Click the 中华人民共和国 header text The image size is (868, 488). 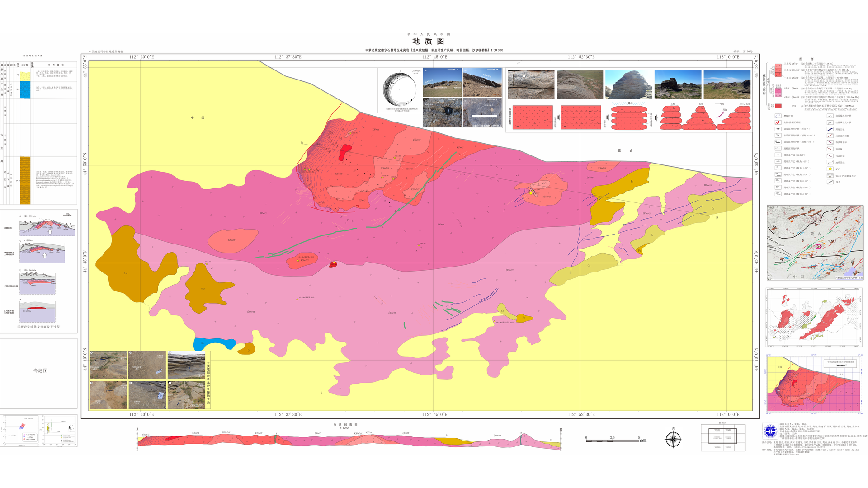click(x=428, y=34)
